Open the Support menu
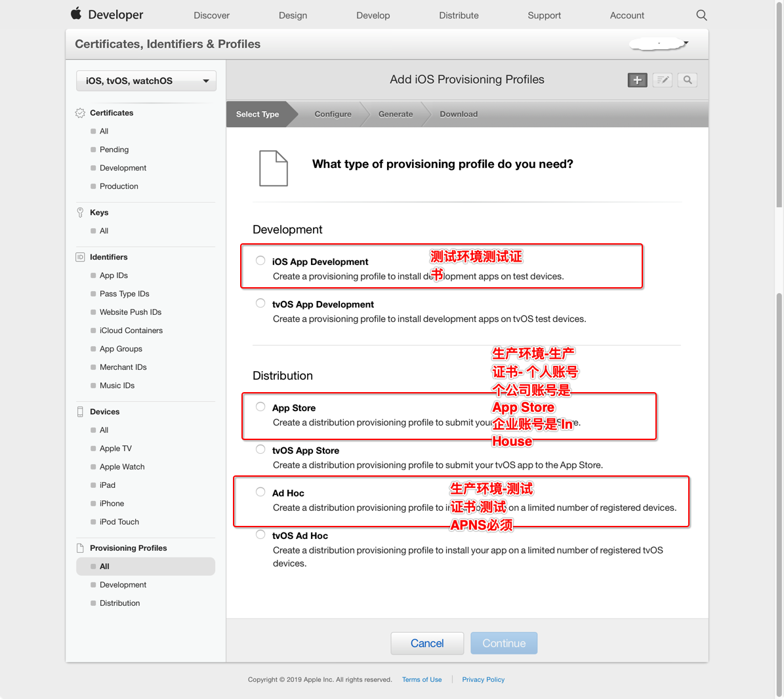Viewport: 784px width, 699px height. pos(544,16)
